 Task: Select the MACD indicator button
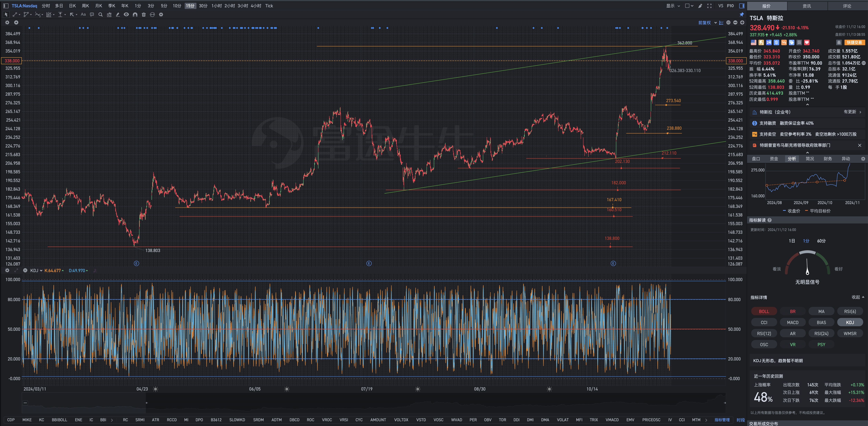(792, 322)
